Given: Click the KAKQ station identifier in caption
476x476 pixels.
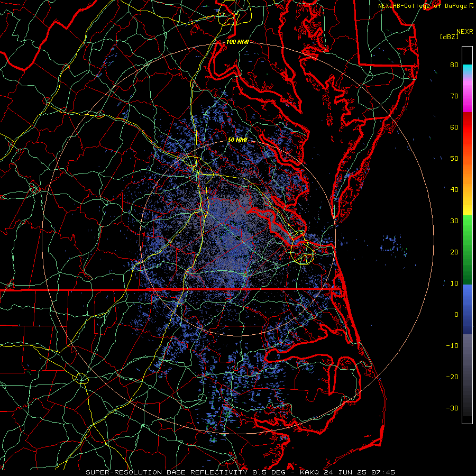Looking at the screenshot, I should (309, 472).
